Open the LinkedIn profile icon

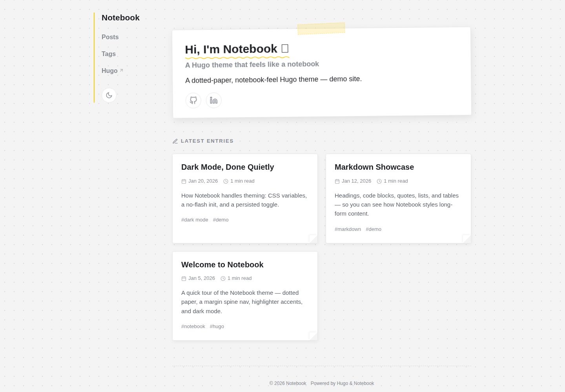point(214,100)
